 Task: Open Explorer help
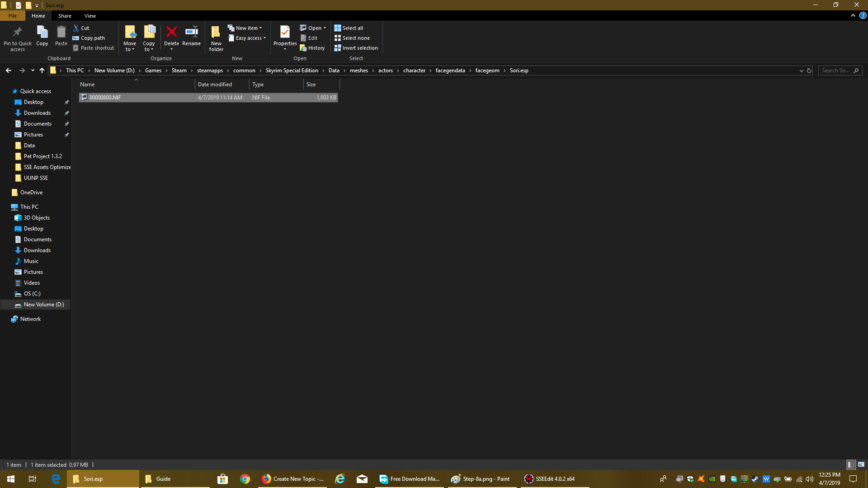coord(863,15)
